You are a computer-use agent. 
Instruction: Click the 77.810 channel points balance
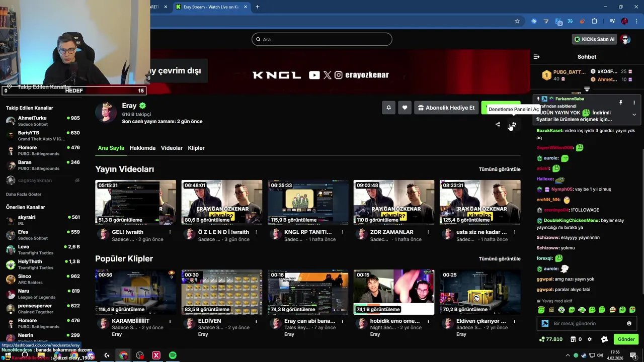point(550,339)
